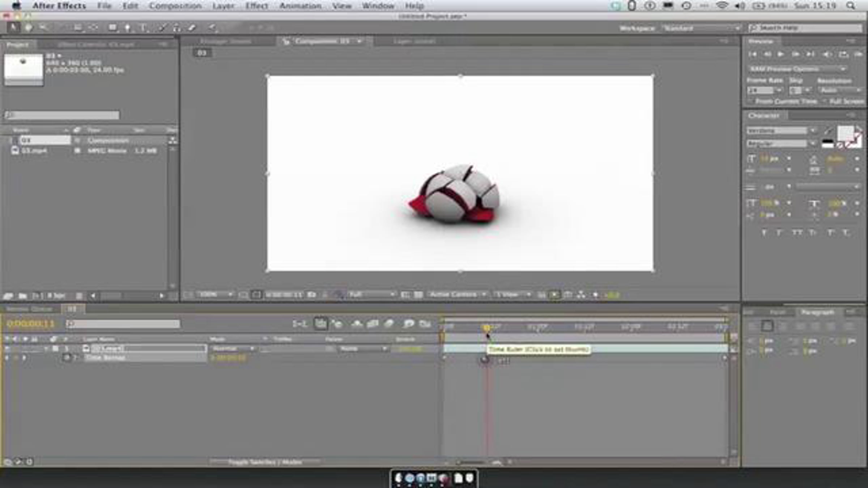Click the Selection arrow tool
868x488 pixels.
pos(13,28)
